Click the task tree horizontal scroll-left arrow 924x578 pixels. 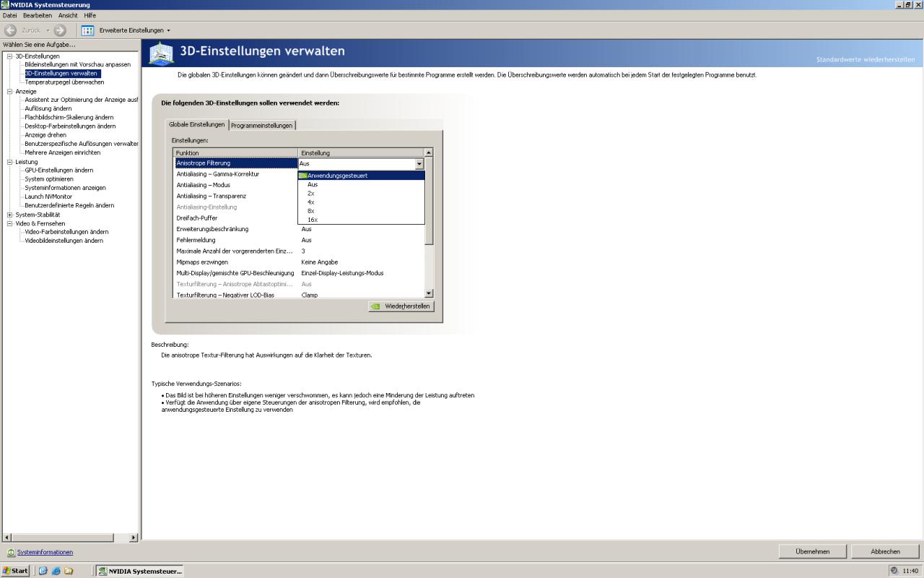(7, 538)
